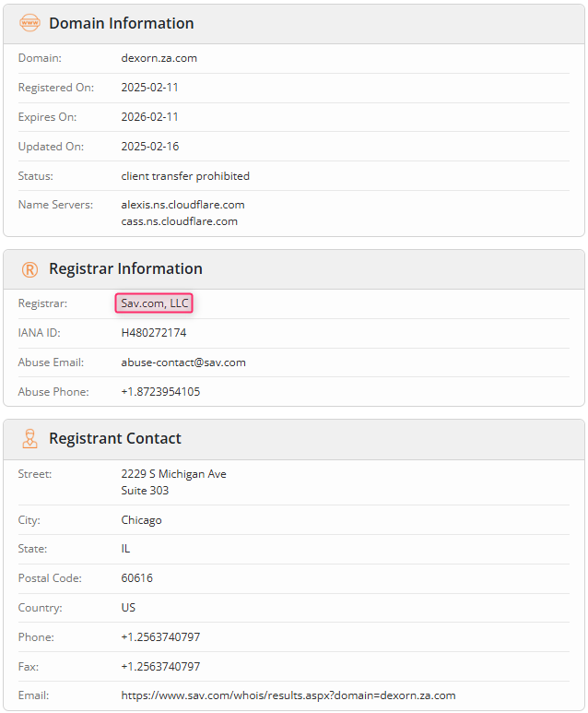The image size is (588, 713).
Task: Select the dexorn.za.com domain value
Action: 159,58
